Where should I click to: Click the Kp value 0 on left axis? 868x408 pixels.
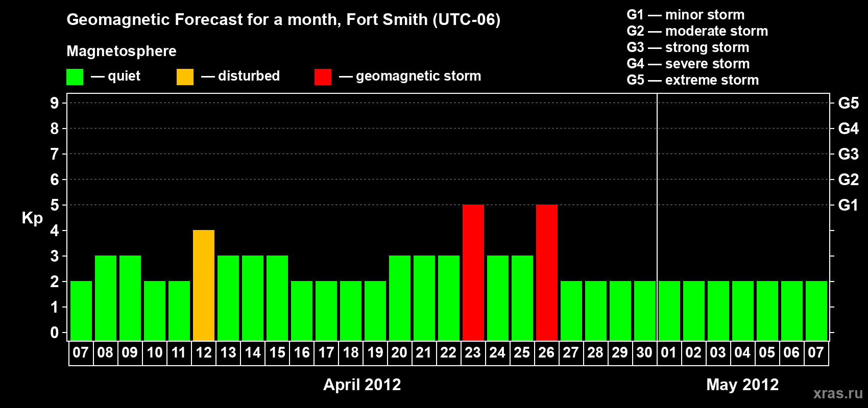[x=55, y=333]
